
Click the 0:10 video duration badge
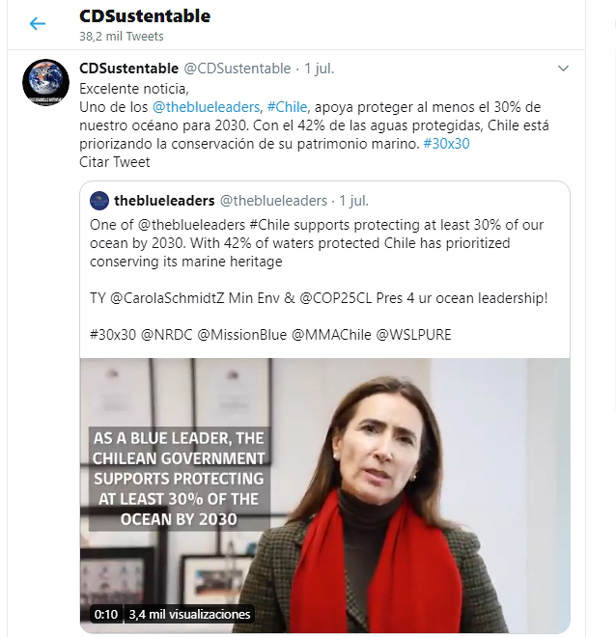[x=106, y=614]
